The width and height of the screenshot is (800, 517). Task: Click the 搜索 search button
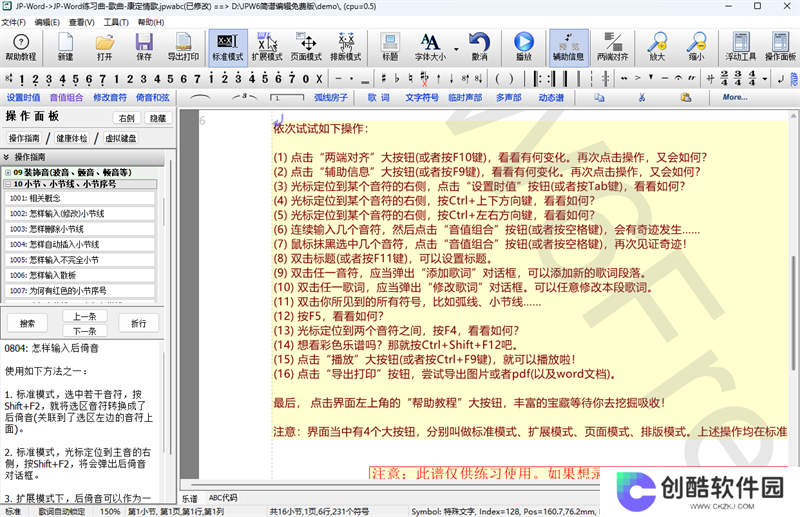(28, 324)
